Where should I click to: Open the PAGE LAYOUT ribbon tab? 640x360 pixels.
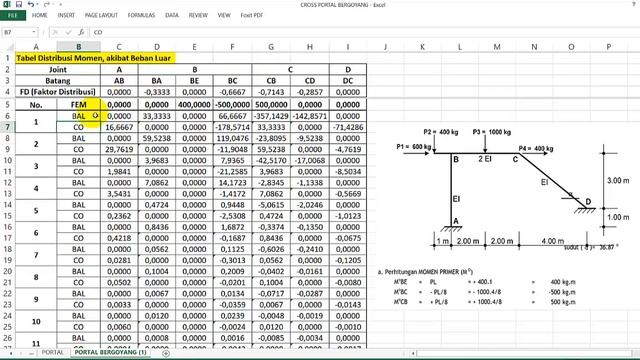click(x=101, y=15)
